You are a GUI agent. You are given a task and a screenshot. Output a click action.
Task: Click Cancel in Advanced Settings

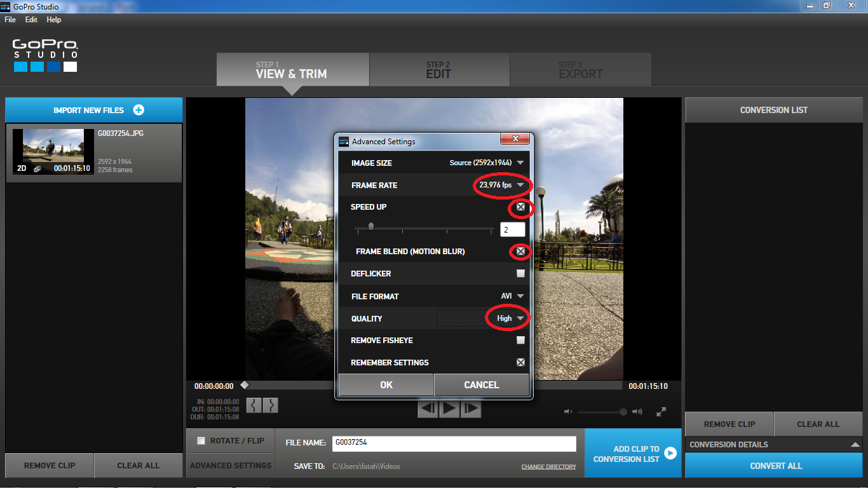pyautogui.click(x=482, y=385)
